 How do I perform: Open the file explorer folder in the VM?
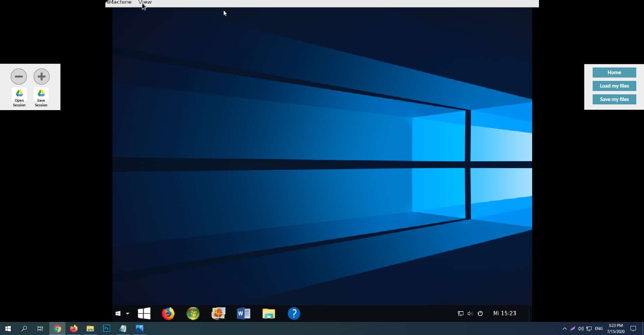(x=268, y=314)
